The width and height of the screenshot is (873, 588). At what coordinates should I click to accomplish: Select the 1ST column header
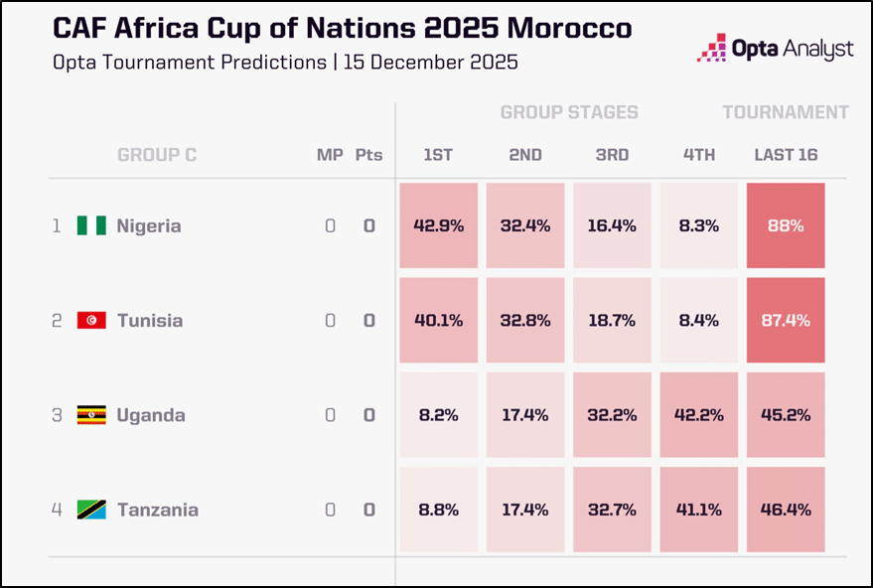[x=438, y=155]
